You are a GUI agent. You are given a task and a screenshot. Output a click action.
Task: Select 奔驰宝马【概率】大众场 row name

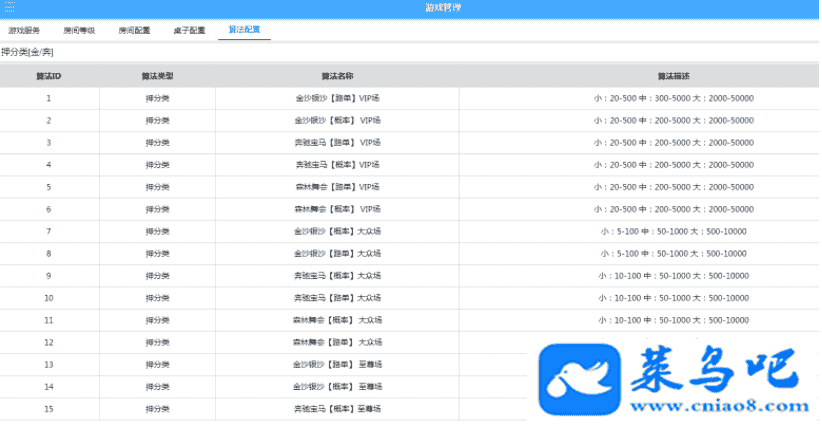coord(337,276)
